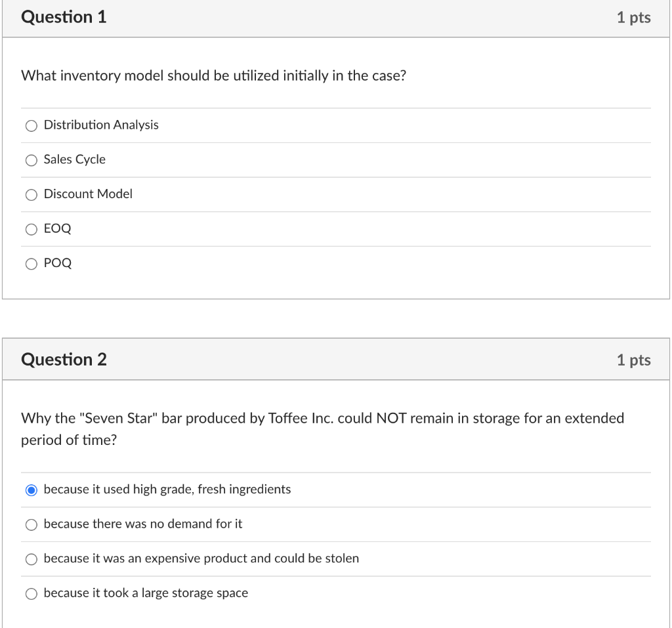Click the Question 2 heading
672x628 pixels.
[x=64, y=360]
